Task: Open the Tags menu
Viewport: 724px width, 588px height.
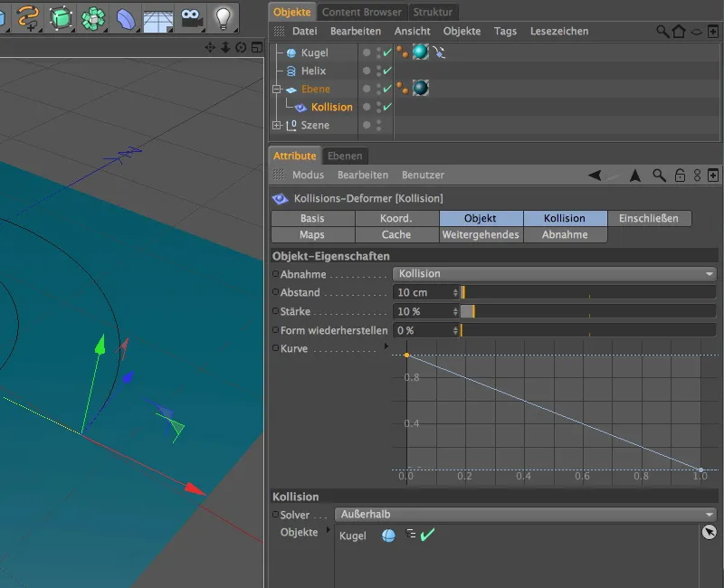Action: (505, 32)
